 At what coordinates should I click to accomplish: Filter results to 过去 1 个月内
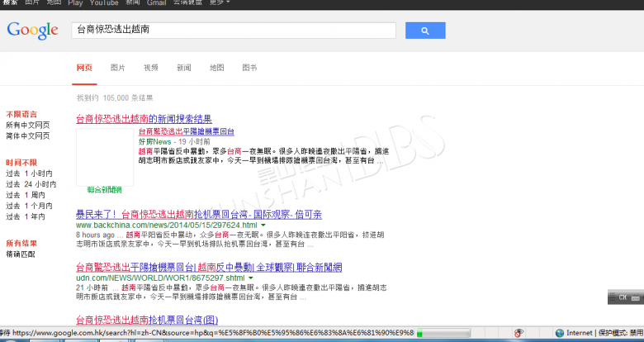tap(29, 206)
